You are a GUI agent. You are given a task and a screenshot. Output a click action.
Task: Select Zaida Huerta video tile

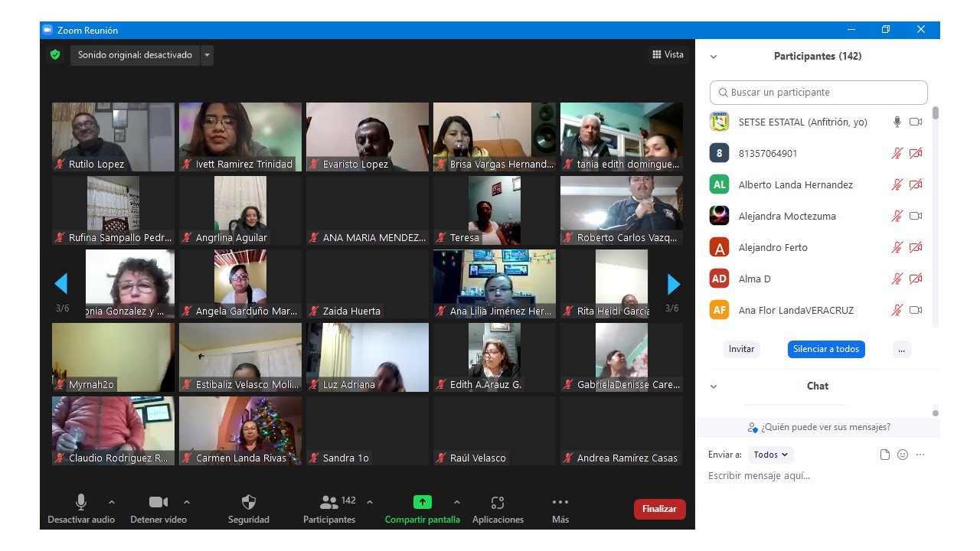point(367,284)
